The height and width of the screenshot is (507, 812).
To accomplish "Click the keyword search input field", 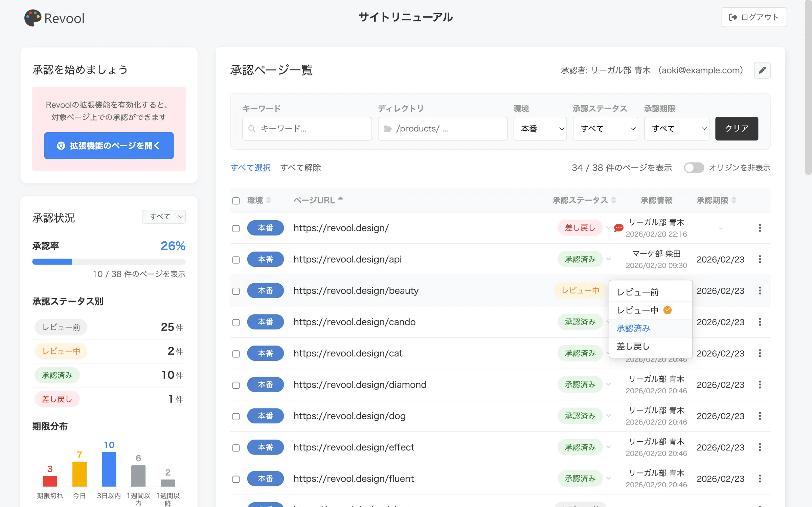I will [307, 129].
